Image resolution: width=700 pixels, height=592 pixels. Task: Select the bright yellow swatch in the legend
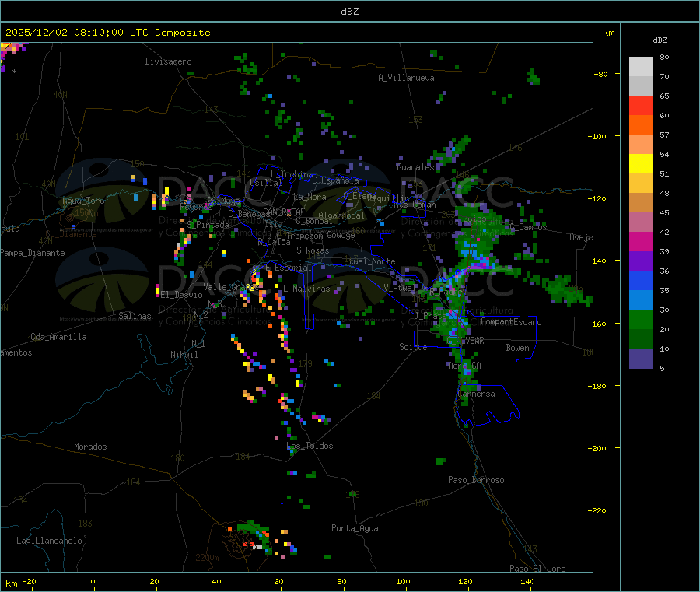(641, 164)
